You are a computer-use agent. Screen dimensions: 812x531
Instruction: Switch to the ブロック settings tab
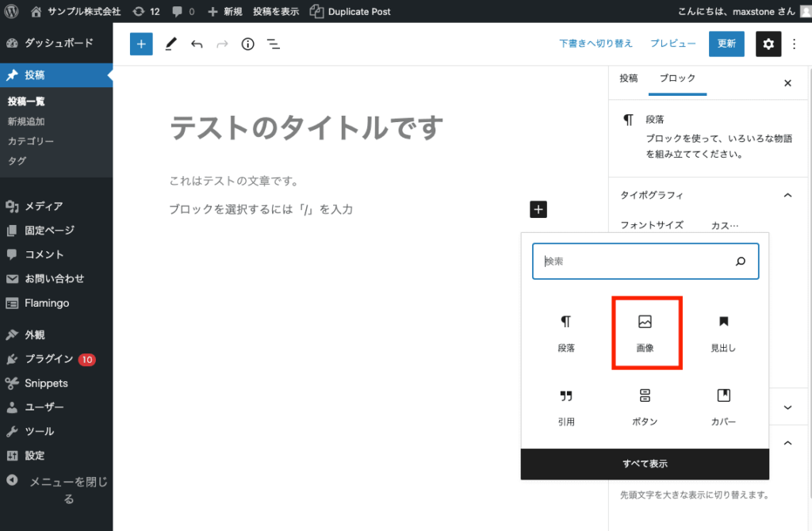(677, 78)
